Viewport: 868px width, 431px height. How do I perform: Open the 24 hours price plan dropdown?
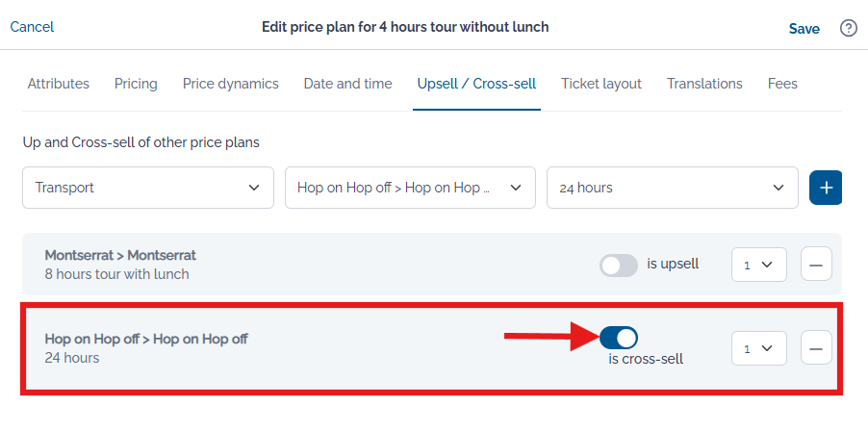coord(672,188)
